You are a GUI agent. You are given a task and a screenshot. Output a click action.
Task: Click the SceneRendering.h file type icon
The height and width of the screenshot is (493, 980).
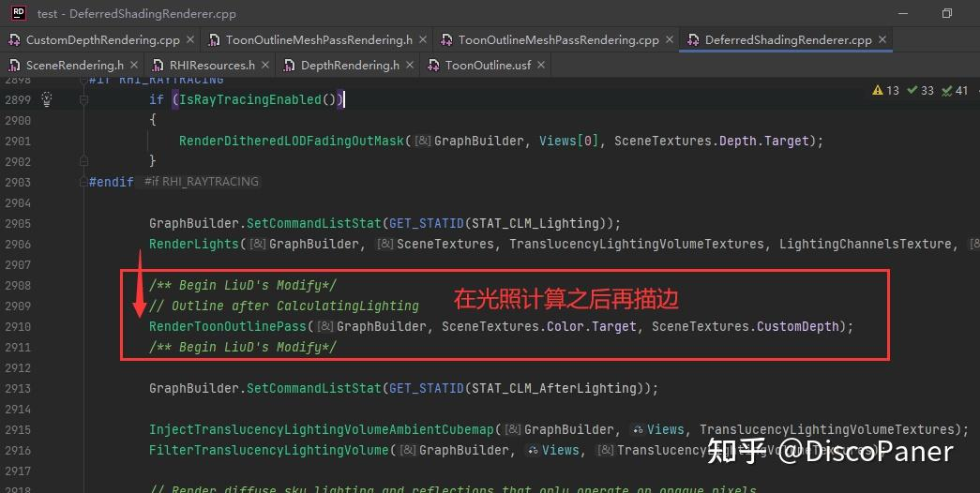(14, 65)
